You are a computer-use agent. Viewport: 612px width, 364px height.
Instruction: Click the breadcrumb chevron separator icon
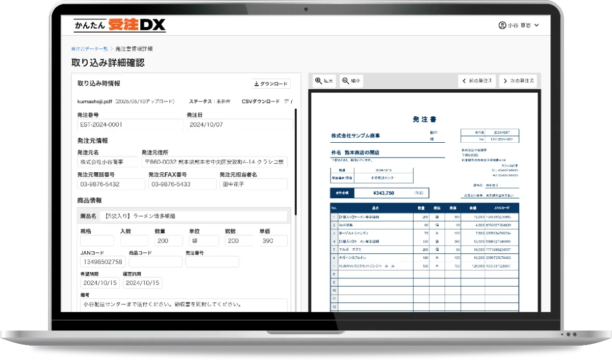click(x=111, y=48)
